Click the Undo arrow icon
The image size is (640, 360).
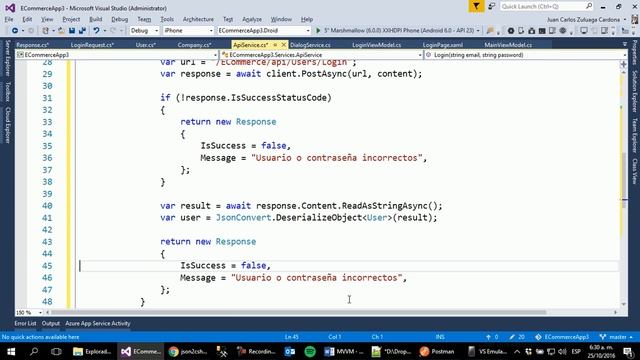pyautogui.click(x=96, y=31)
